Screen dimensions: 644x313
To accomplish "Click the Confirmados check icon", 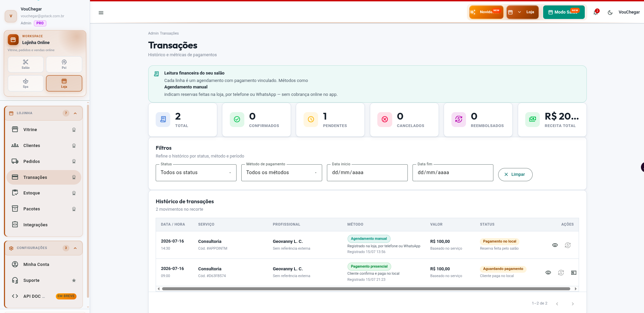I will (x=237, y=119).
